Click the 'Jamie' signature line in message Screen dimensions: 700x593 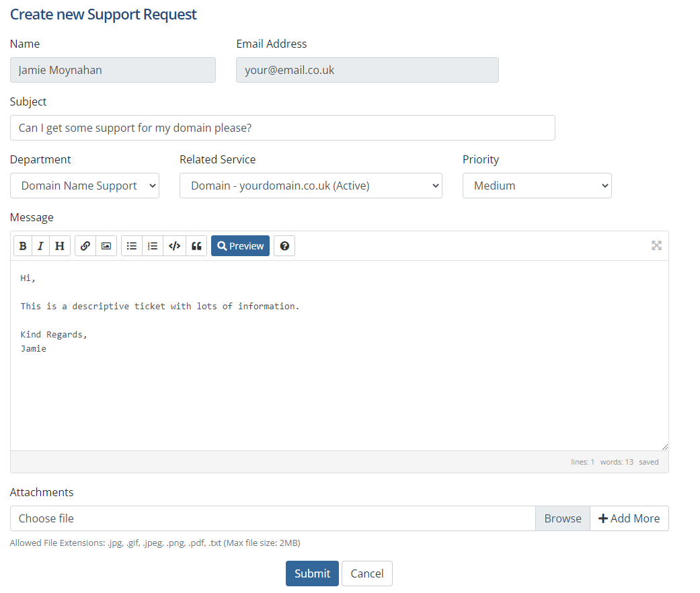[x=34, y=348]
